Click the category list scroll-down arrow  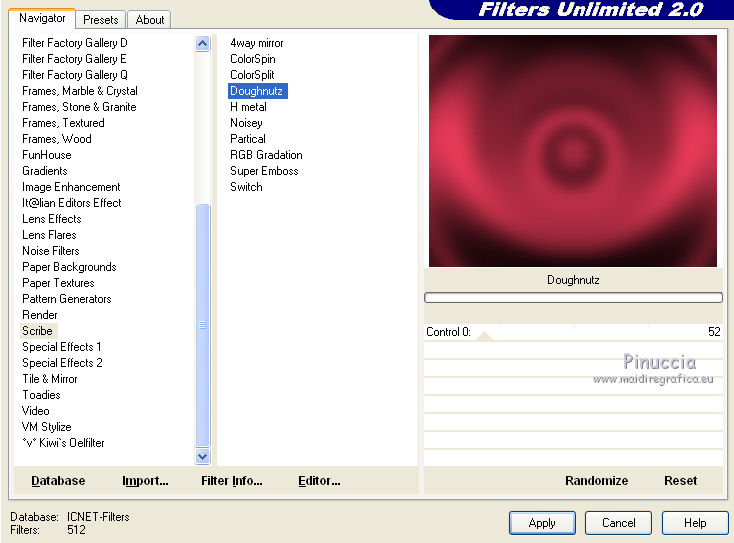point(202,456)
